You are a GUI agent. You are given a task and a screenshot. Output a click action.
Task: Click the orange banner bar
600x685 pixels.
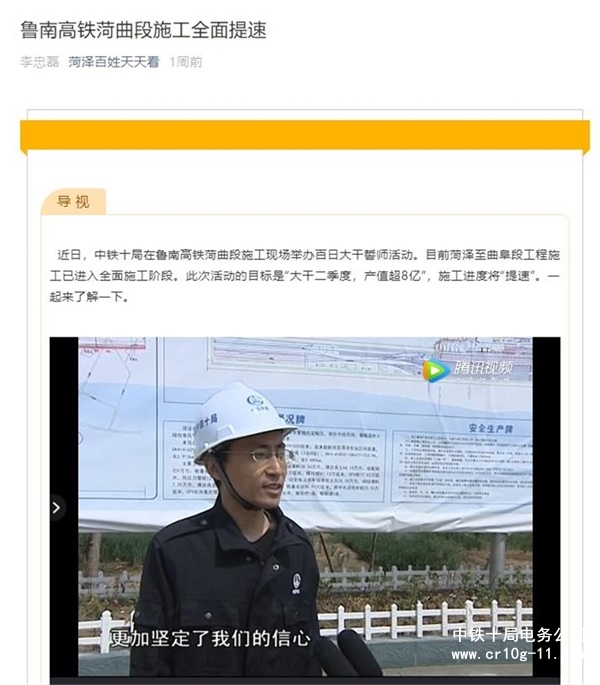tap(305, 137)
